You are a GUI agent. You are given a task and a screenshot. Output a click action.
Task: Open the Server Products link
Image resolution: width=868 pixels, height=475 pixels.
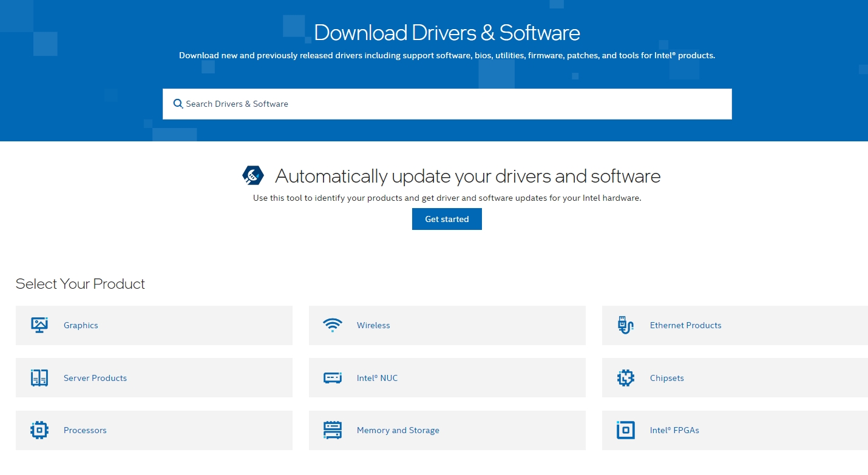[95, 378]
